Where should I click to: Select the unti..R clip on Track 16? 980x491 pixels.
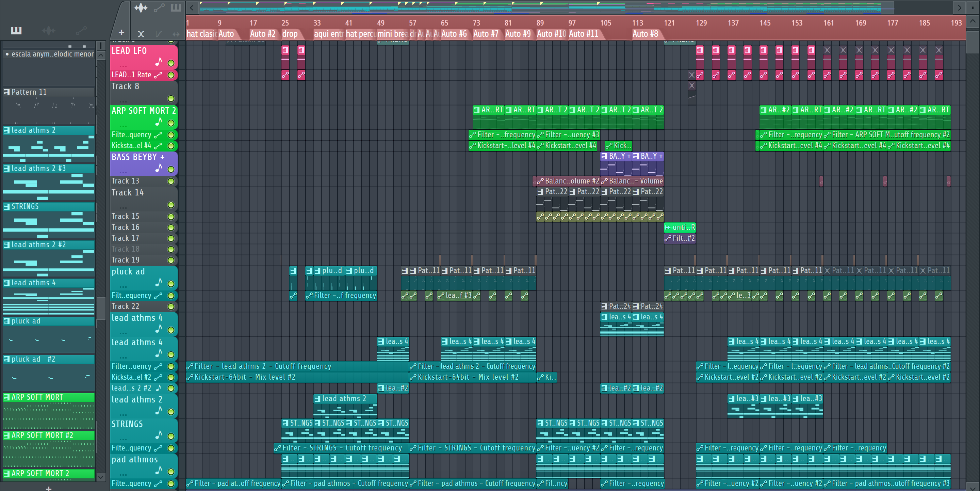[x=680, y=227]
